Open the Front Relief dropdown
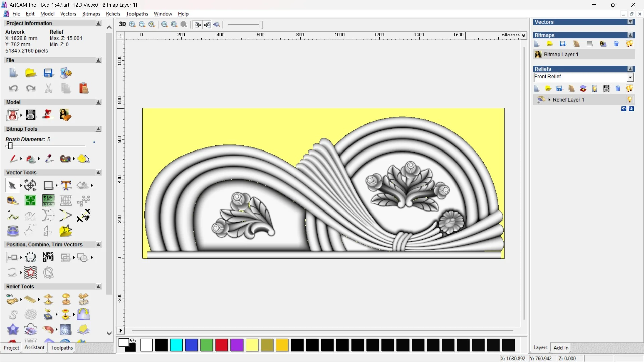The height and width of the screenshot is (362, 644). click(630, 77)
